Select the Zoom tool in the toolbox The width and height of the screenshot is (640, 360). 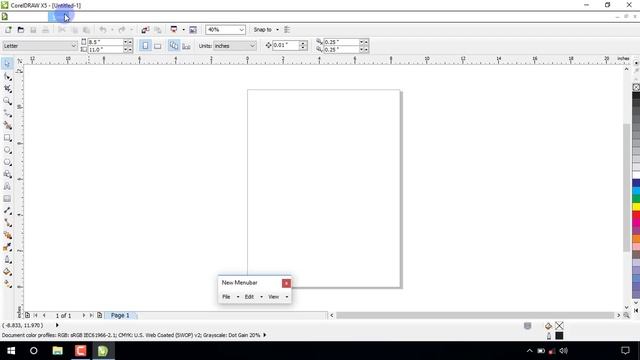(x=7, y=101)
